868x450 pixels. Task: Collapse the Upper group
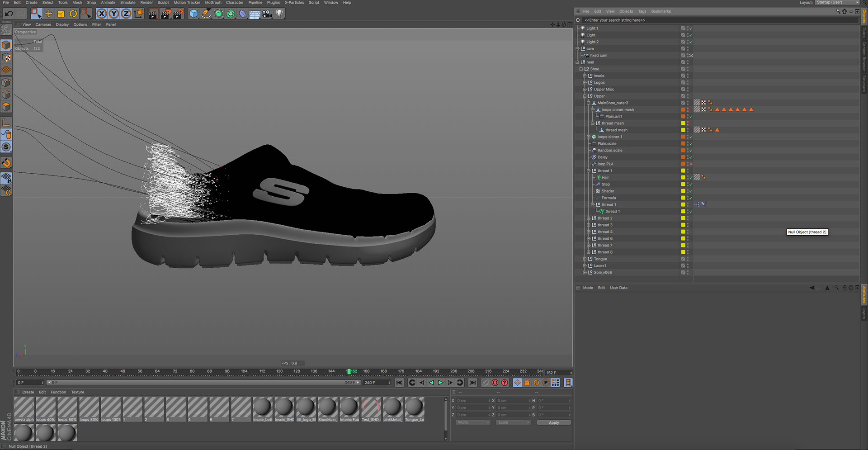[585, 96]
